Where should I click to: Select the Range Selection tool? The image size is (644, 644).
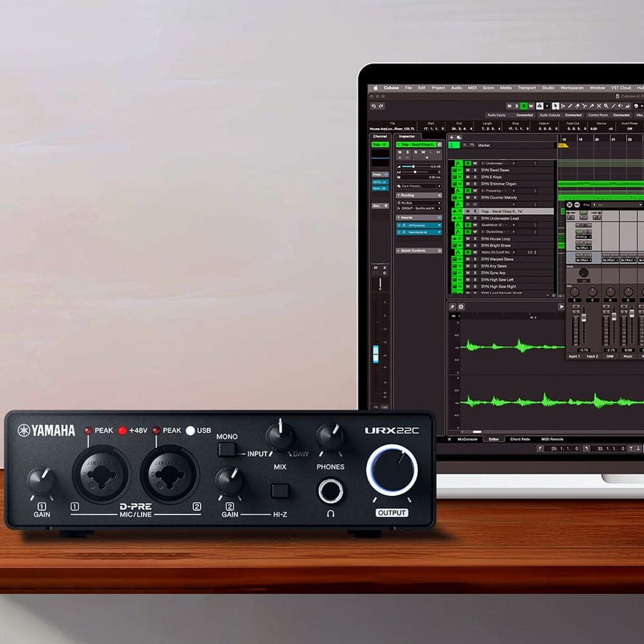[563, 106]
